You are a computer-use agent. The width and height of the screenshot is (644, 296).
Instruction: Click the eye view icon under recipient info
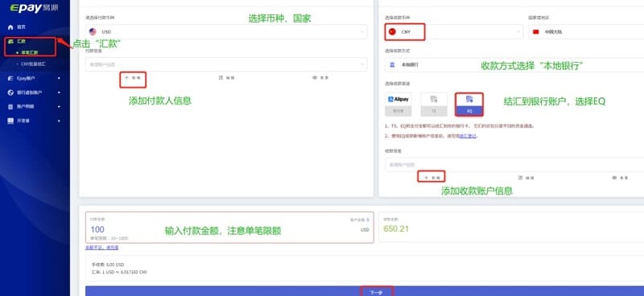point(620,178)
